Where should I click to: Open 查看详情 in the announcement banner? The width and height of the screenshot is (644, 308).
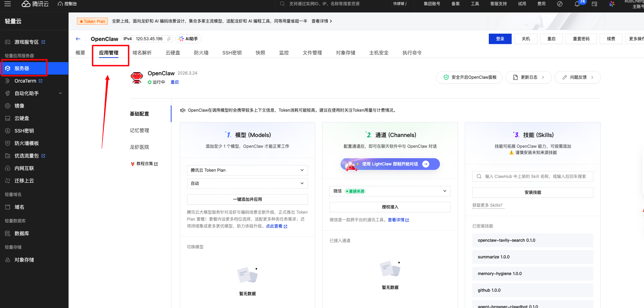(321, 21)
